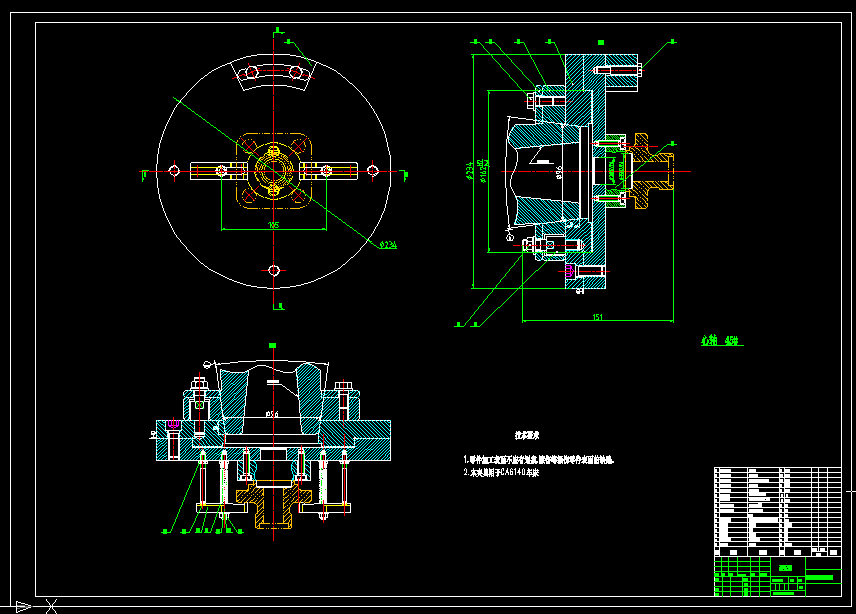
Task: Click the orange nut in the side section view
Action: click(x=650, y=171)
